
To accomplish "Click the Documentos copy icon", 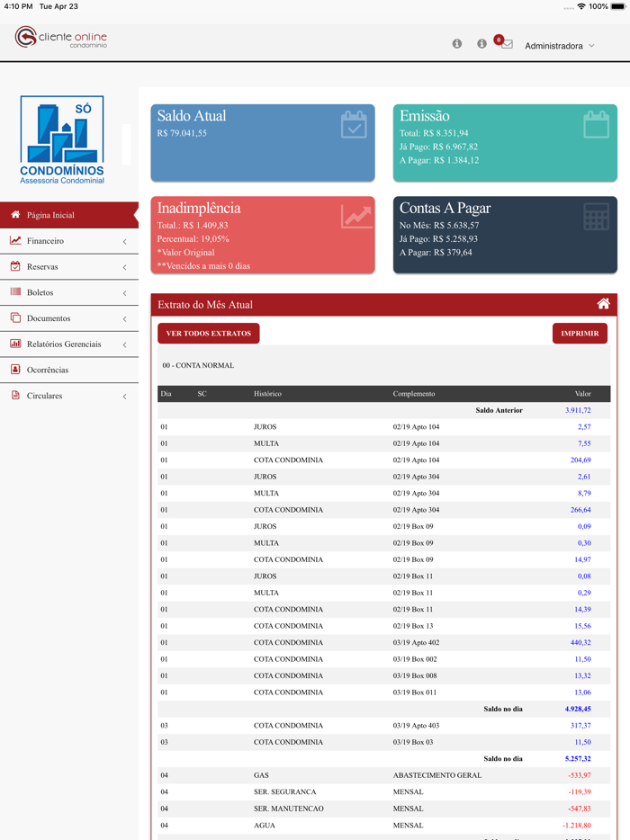I will (x=15, y=317).
